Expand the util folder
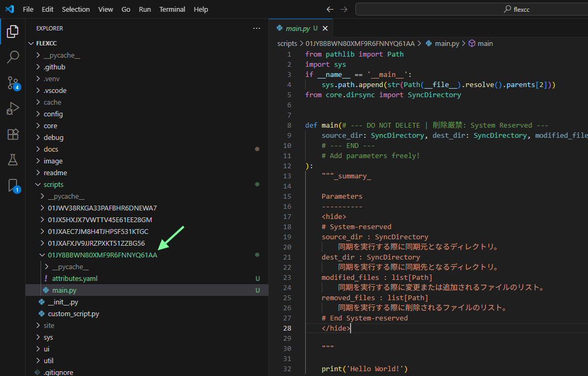588x376 pixels. (147, 361)
